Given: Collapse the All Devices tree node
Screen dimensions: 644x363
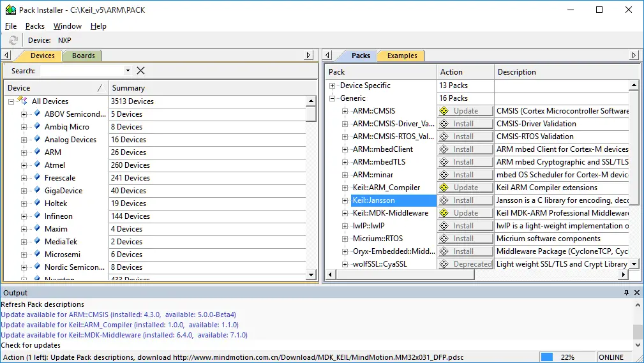Looking at the screenshot, I should click(x=11, y=101).
